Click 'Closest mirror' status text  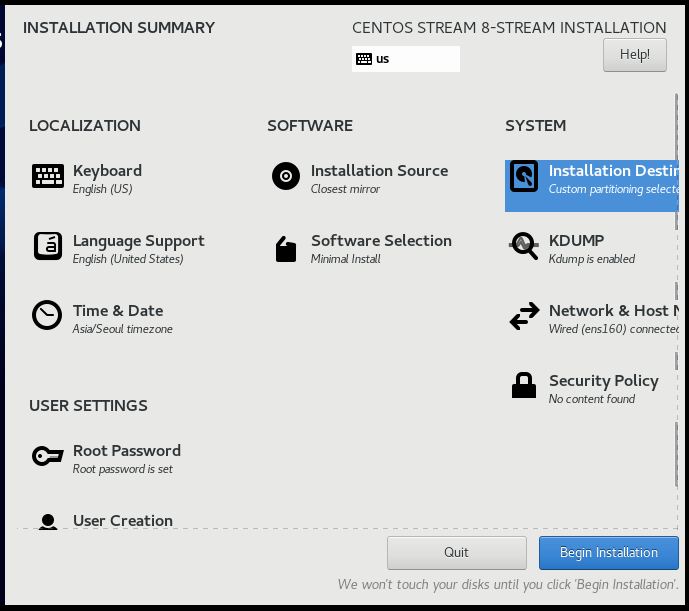(x=345, y=189)
